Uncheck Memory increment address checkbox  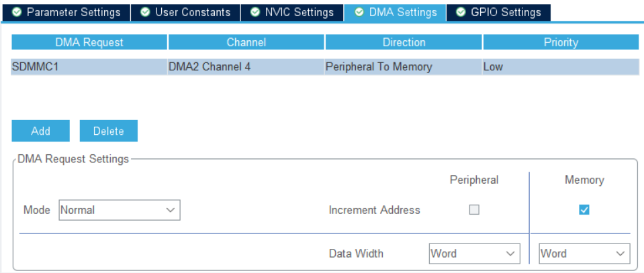pos(584,210)
